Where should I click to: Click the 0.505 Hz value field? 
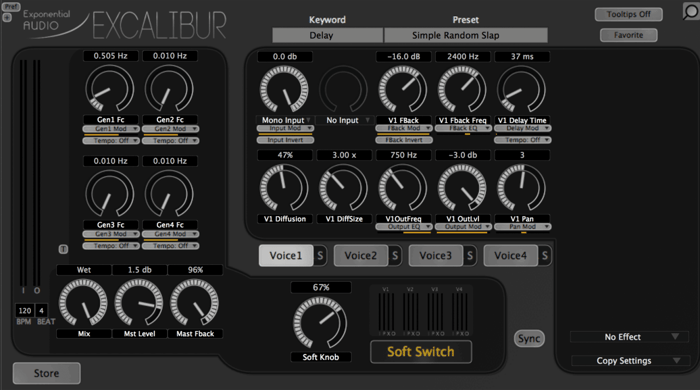point(111,56)
